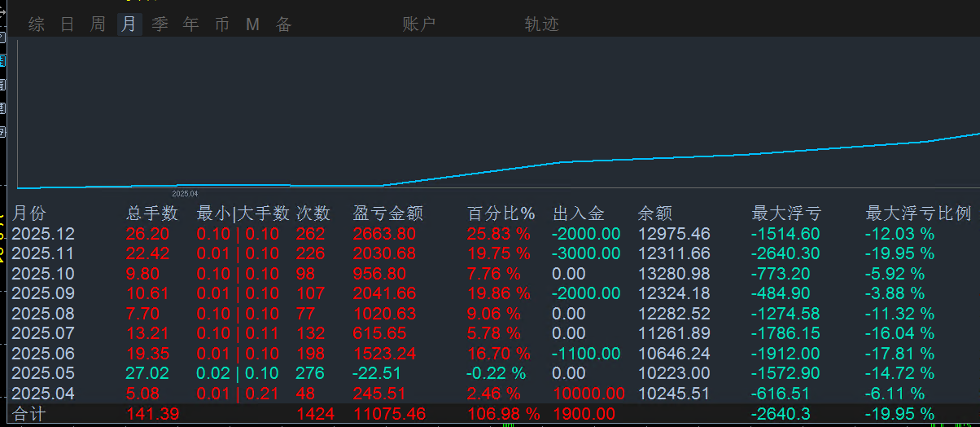This screenshot has height=427, width=980.
Task: Select the 2025.05 month row
Action: tap(495, 373)
